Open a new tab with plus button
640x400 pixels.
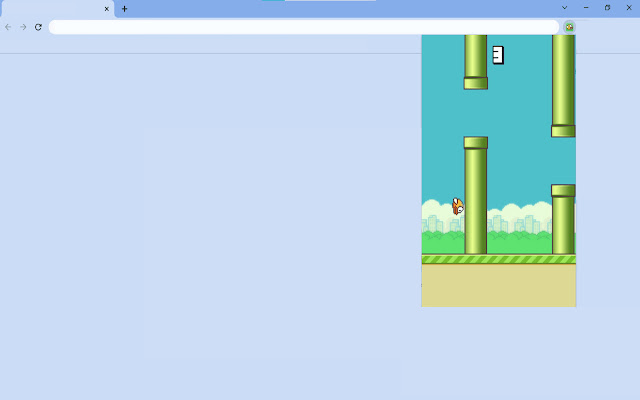(124, 9)
